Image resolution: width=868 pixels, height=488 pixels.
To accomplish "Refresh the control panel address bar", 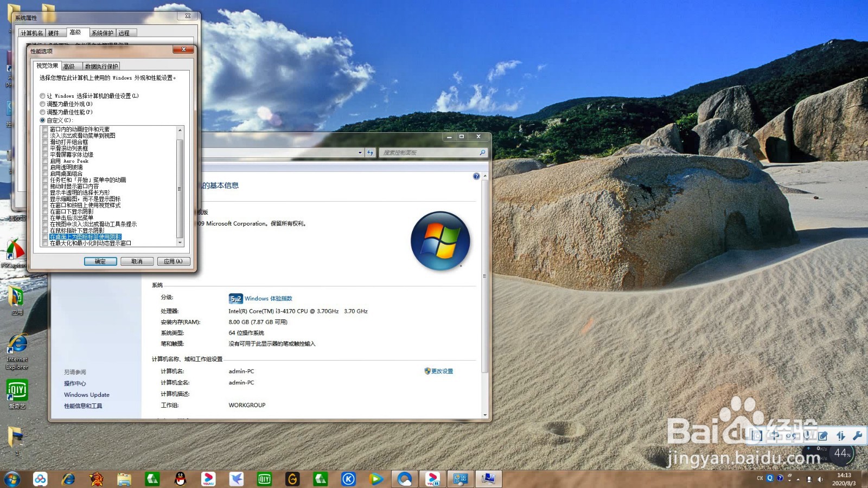I will [370, 153].
